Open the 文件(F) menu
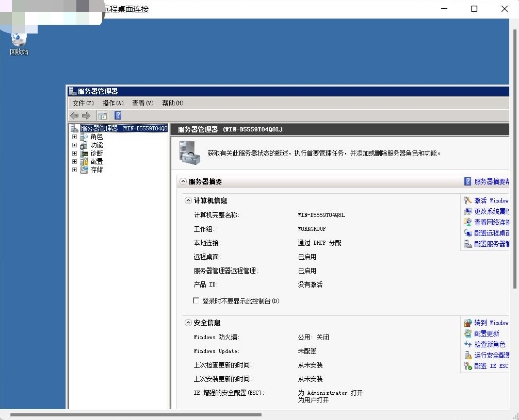Screen dimensions: 519x420 point(83,103)
